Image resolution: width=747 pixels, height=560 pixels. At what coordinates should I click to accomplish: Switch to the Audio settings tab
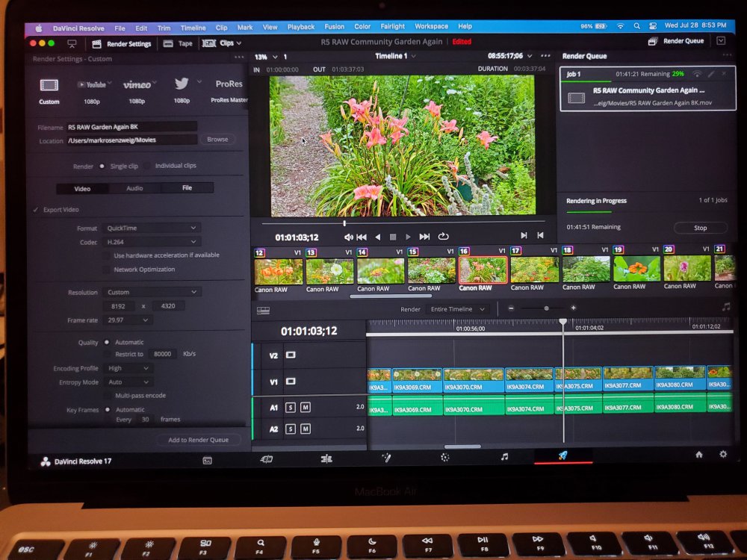134,189
